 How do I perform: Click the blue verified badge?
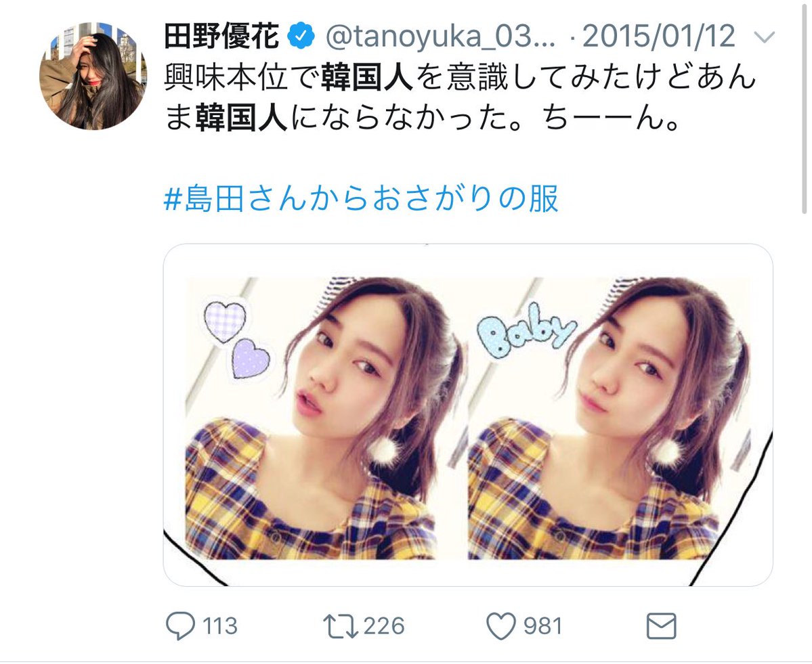point(301,37)
